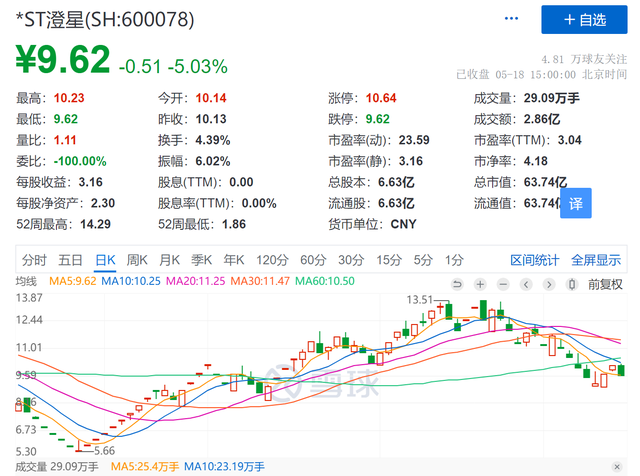Switch to the 30分 interval tab
640x476 pixels.
click(351, 260)
